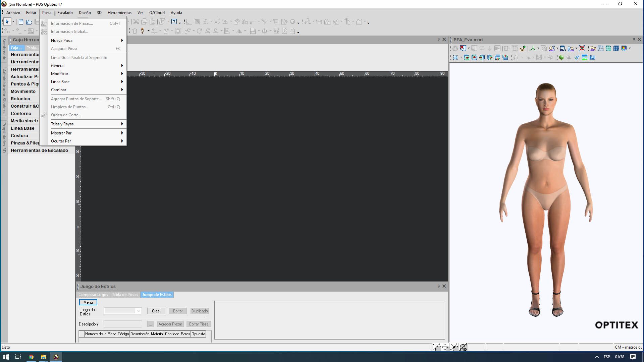Click the red zoom-to-fit arrows icon
The width and height of the screenshot is (644, 362).
tap(582, 49)
